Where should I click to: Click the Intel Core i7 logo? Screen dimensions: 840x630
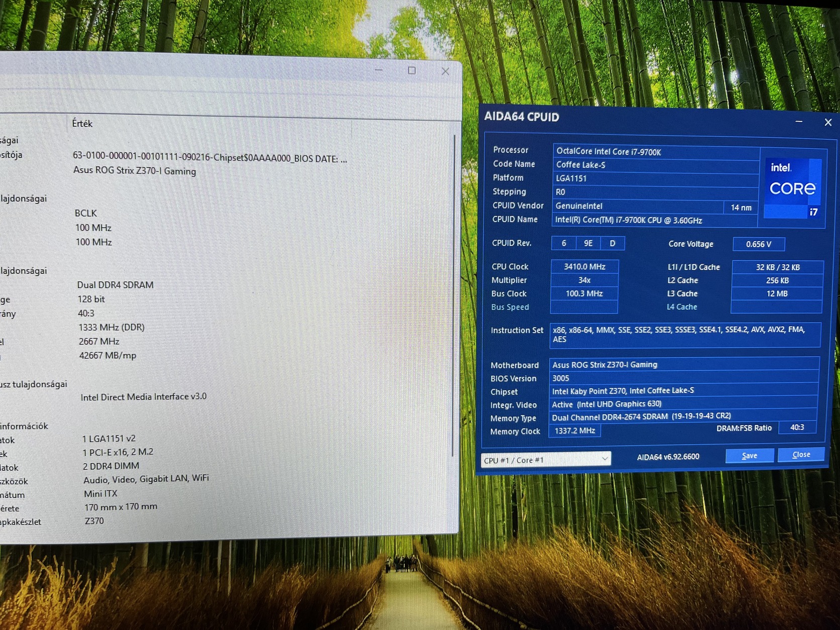click(x=793, y=188)
